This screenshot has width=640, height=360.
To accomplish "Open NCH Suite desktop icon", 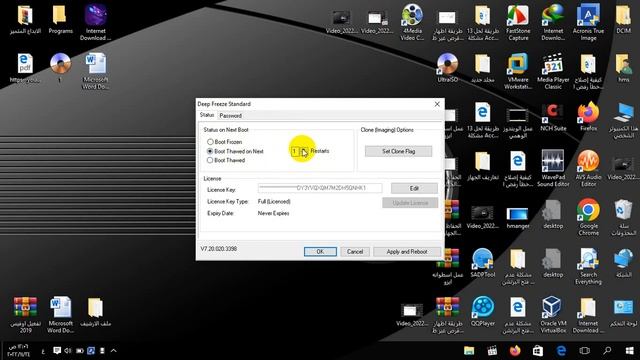I will pyautogui.click(x=553, y=117).
